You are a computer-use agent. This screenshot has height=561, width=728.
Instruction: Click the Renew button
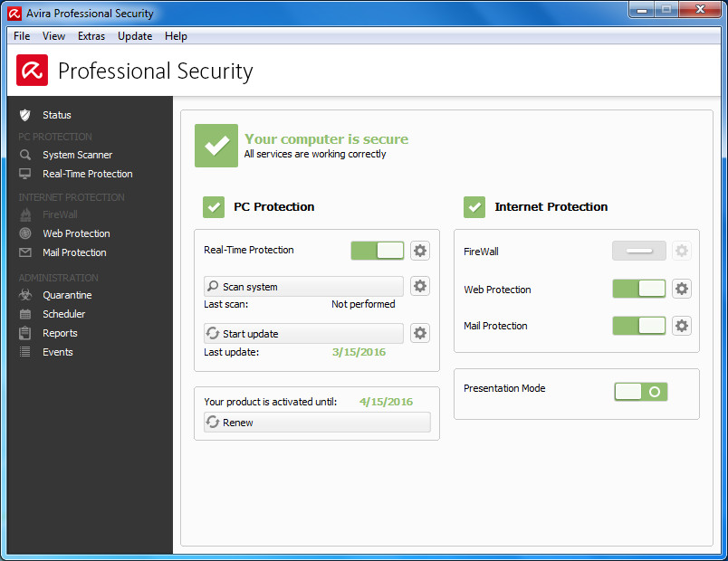[317, 423]
